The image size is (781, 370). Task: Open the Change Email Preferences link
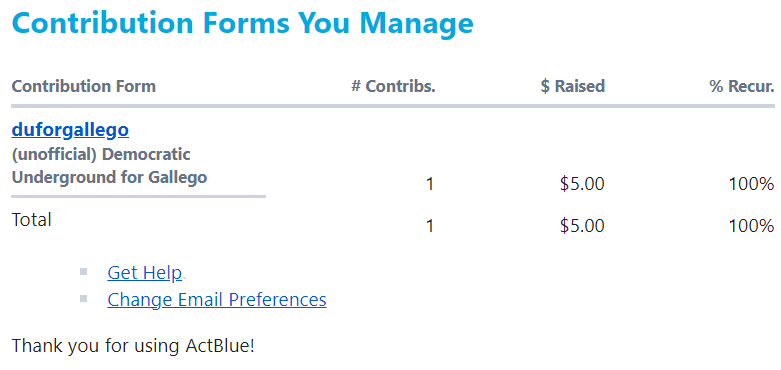coord(217,300)
